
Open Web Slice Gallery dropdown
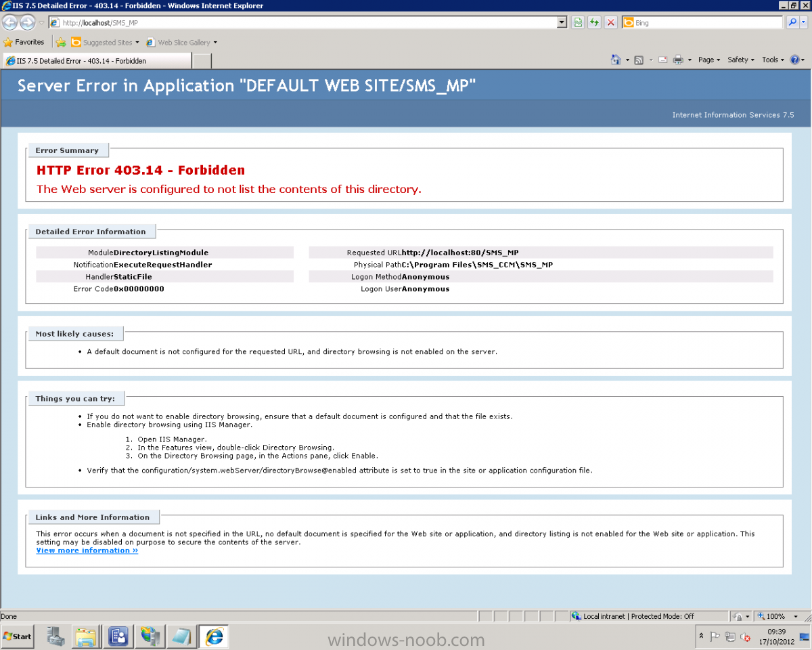coord(182,42)
